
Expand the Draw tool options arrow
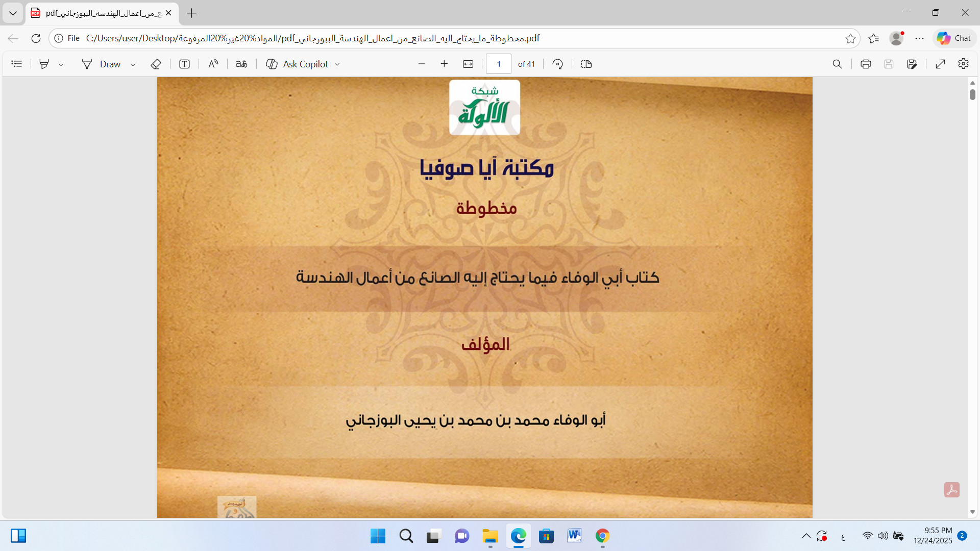click(133, 64)
